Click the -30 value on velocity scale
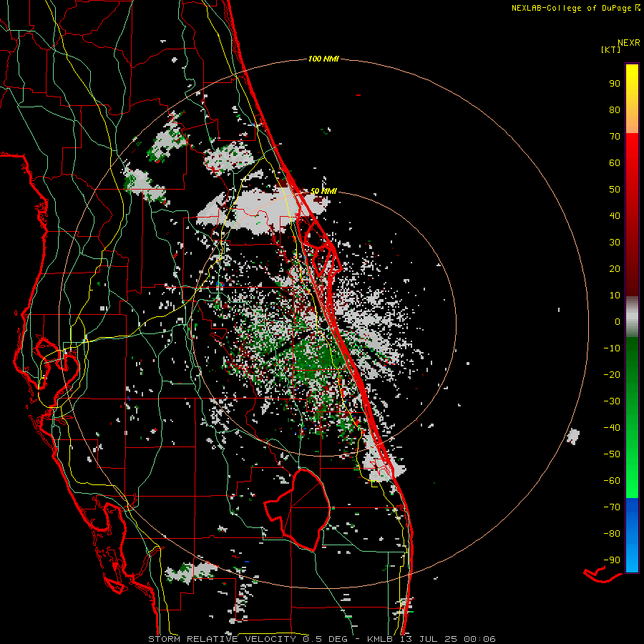This screenshot has height=644, width=644. point(612,401)
